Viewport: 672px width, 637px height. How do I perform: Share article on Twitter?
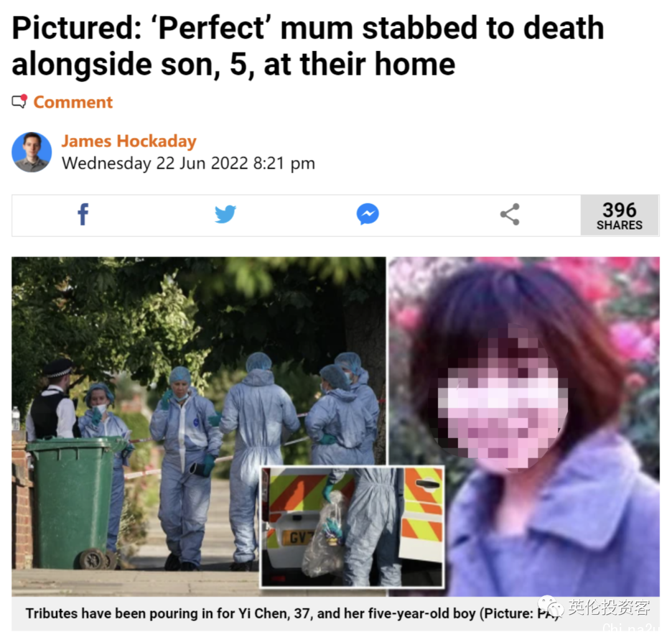(225, 214)
